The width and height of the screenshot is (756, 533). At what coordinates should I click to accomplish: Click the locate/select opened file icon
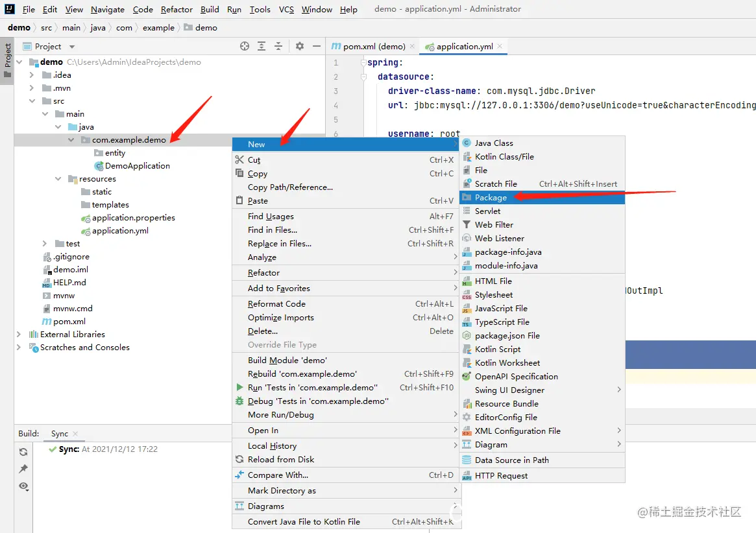pyautogui.click(x=245, y=46)
